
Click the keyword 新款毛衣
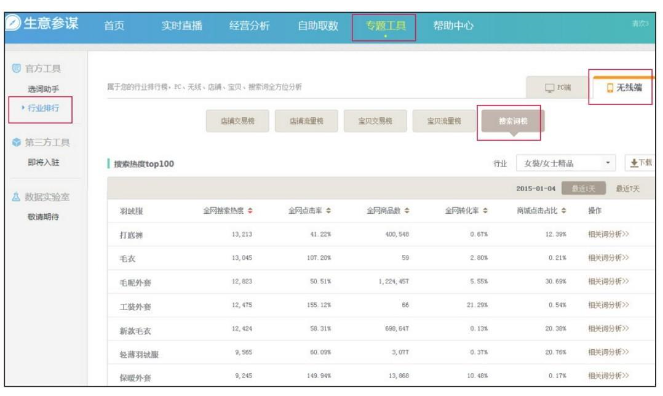click(x=135, y=330)
